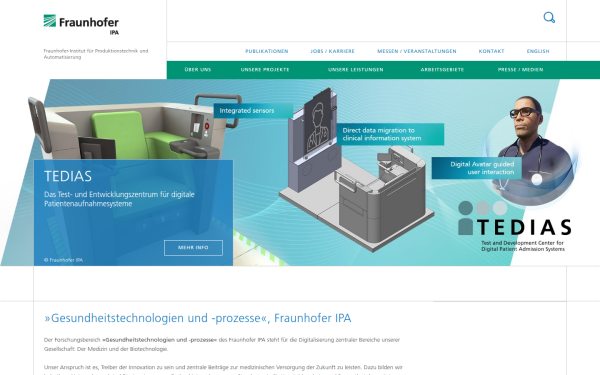Click the © Fraunhofer IPA credit
The width and height of the screenshot is (600, 375).
[63, 260]
